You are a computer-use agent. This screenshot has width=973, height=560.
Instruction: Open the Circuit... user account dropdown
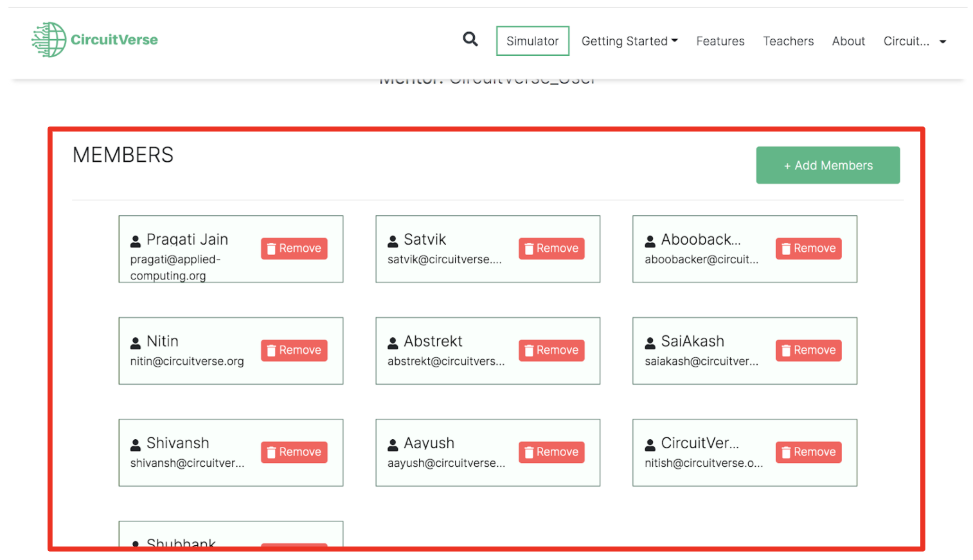915,41
